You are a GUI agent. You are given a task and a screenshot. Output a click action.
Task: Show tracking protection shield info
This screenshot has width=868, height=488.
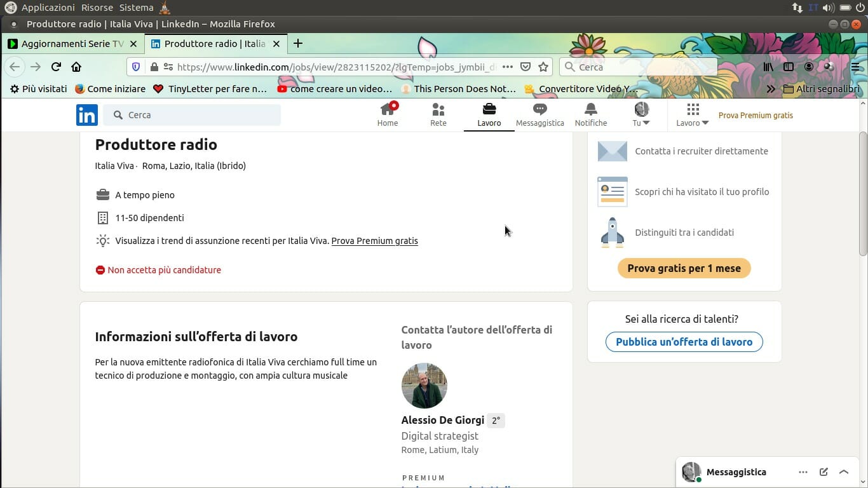coord(136,67)
